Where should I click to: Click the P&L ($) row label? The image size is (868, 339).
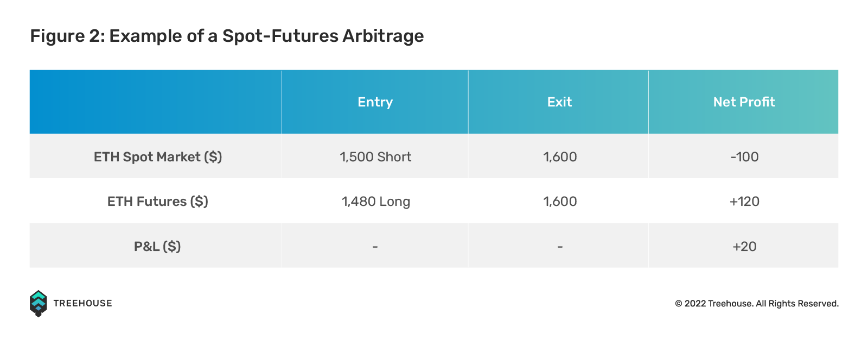coord(157,247)
